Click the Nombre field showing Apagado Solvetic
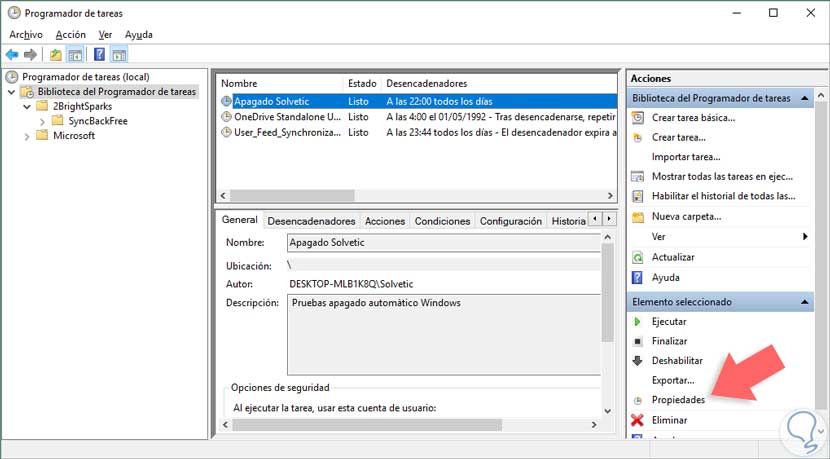830x459 pixels. [x=444, y=242]
